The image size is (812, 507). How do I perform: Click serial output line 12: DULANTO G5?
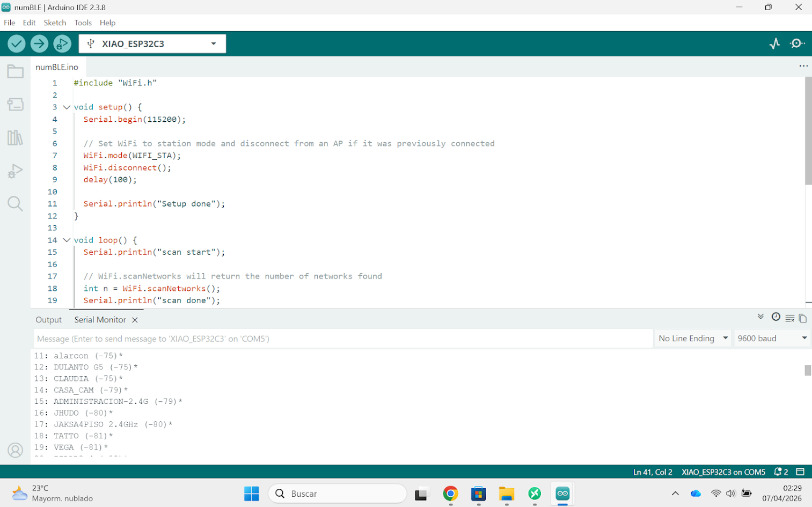[86, 367]
